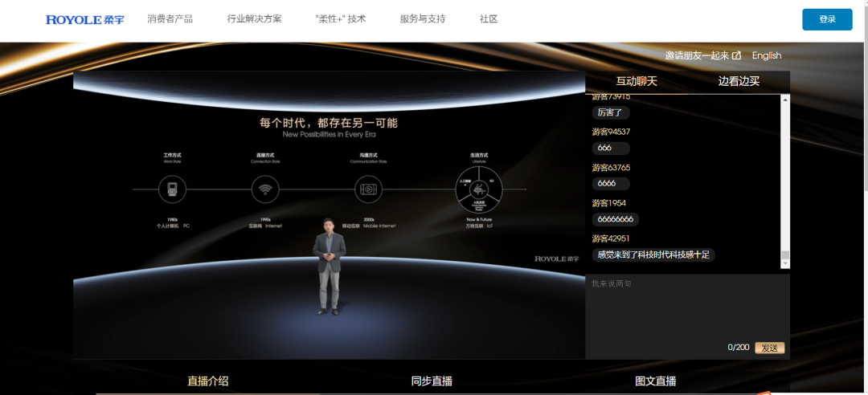Open the 消费者产品 navigation menu
This screenshot has height=395, width=868.
click(170, 19)
